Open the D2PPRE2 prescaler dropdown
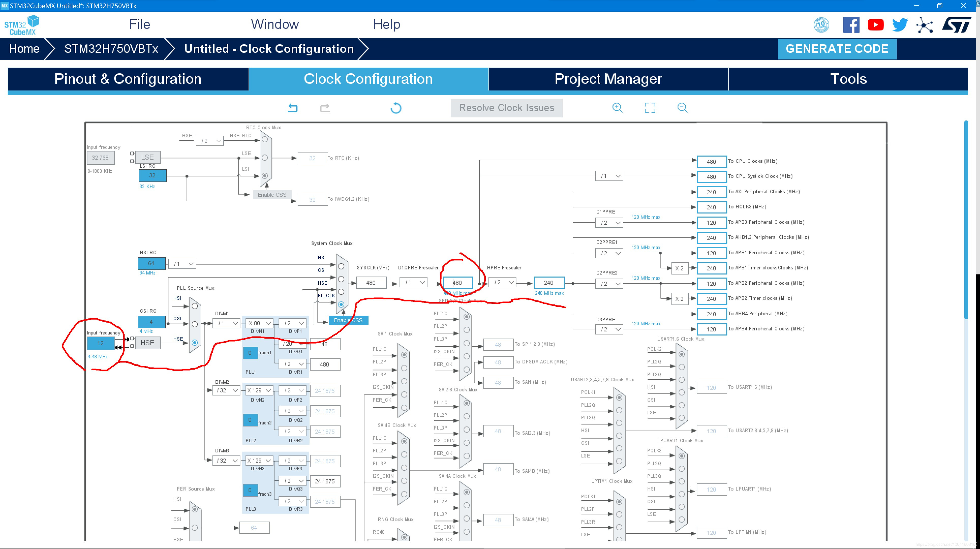Image resolution: width=980 pixels, height=549 pixels. (609, 283)
